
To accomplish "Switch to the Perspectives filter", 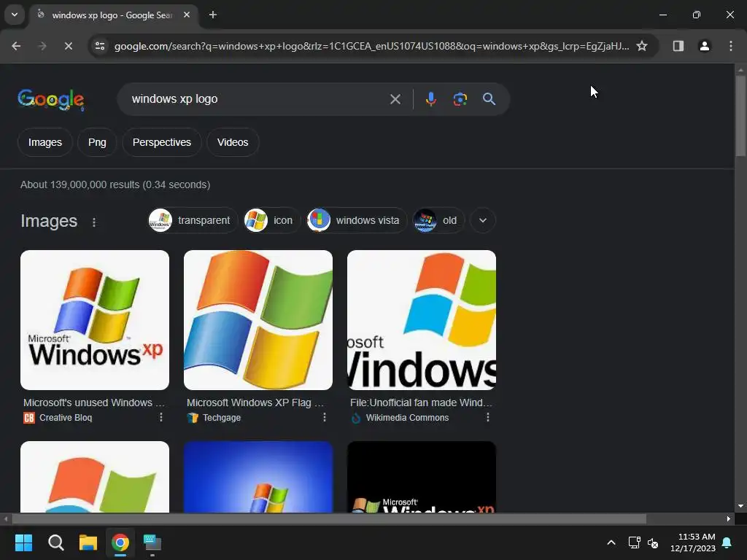I will click(161, 142).
